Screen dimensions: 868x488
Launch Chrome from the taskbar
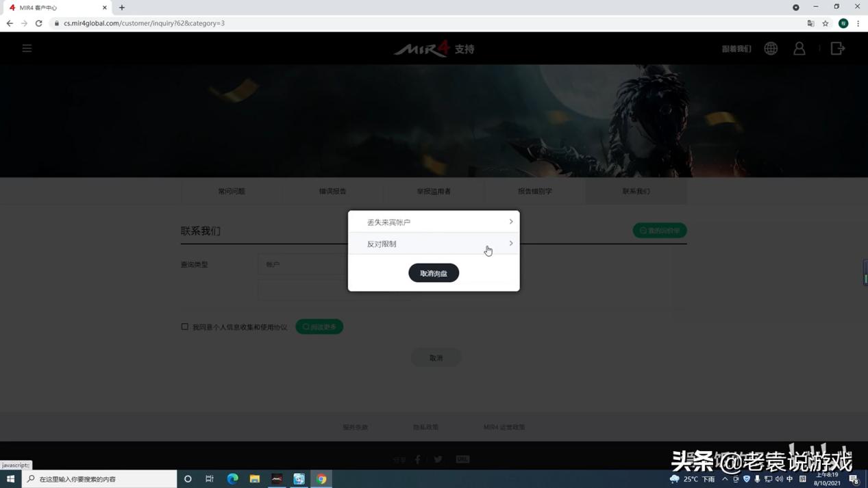click(x=321, y=479)
